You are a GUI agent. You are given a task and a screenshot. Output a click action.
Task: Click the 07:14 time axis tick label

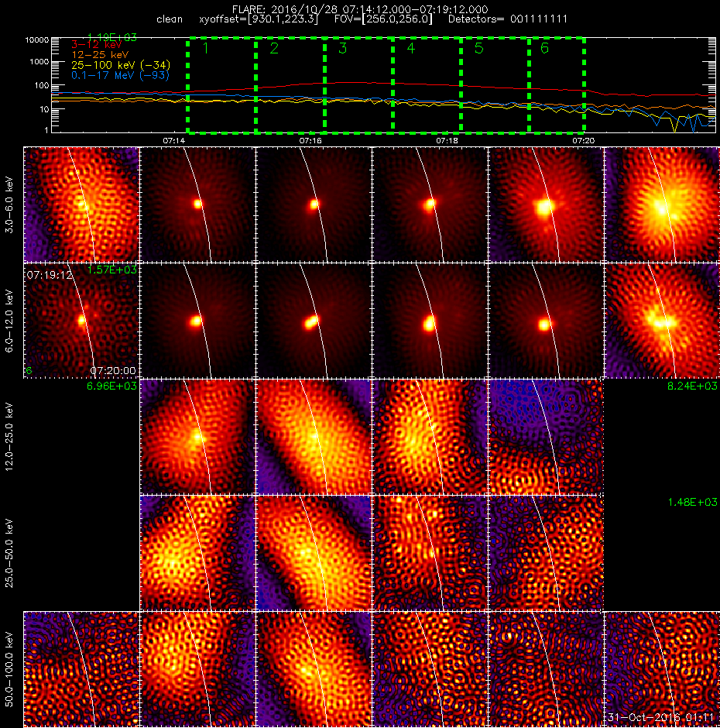173,140
